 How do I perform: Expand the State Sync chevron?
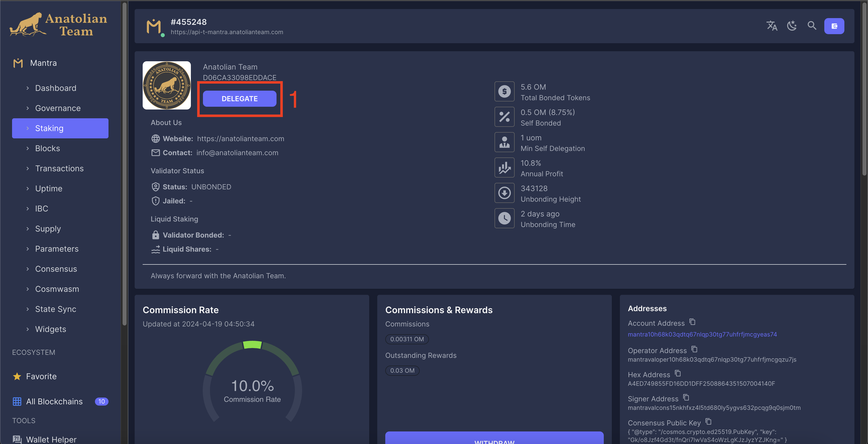28,309
